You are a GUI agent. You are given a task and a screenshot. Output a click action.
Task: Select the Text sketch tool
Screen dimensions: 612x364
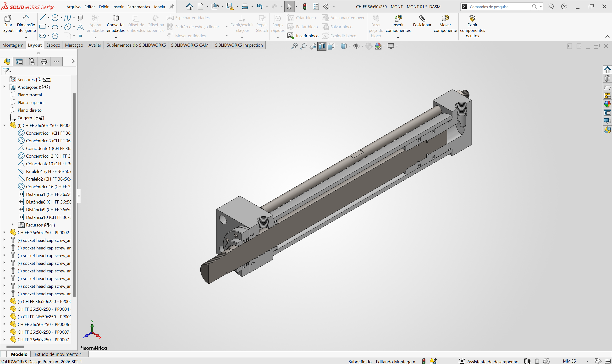80,27
